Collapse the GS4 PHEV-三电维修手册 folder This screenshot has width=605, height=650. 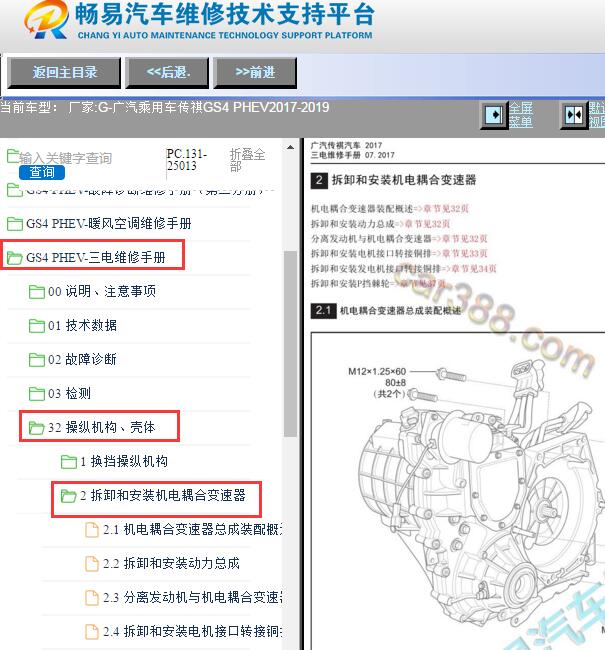pyautogui.click(x=96, y=257)
